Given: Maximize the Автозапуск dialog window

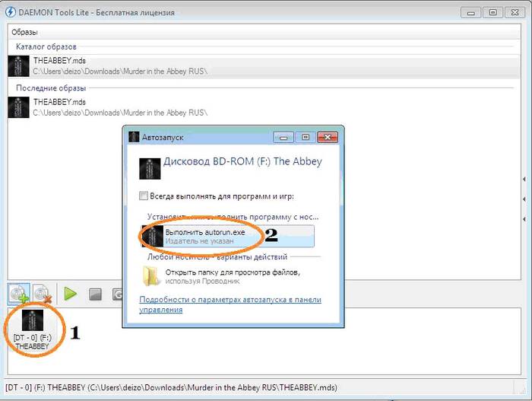Looking at the screenshot, I should 306,137.
